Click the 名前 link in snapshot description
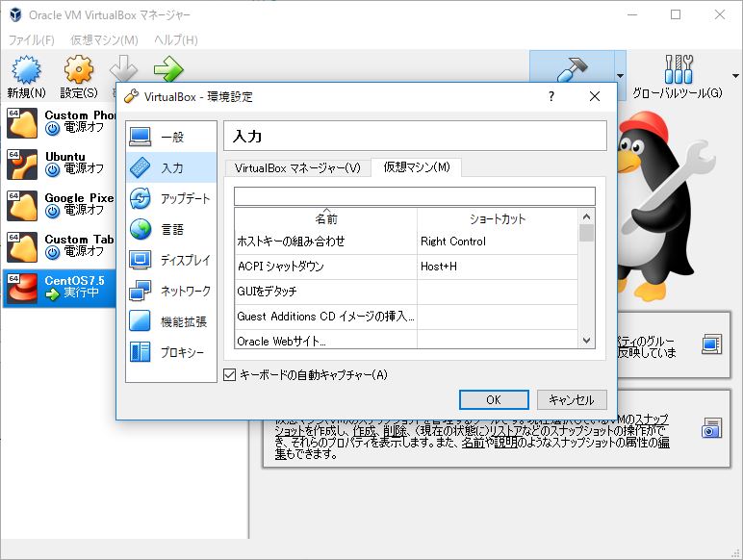 point(473,443)
